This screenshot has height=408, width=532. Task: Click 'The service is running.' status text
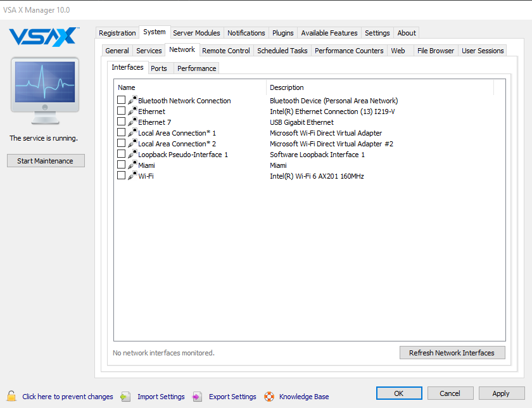point(44,138)
